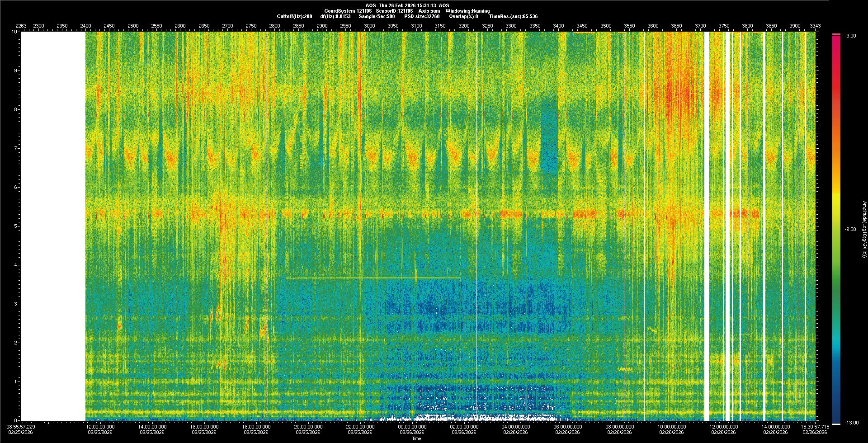Click the df(Hz):0.0153 label
Screen dimensions: 868x443
point(335,16)
